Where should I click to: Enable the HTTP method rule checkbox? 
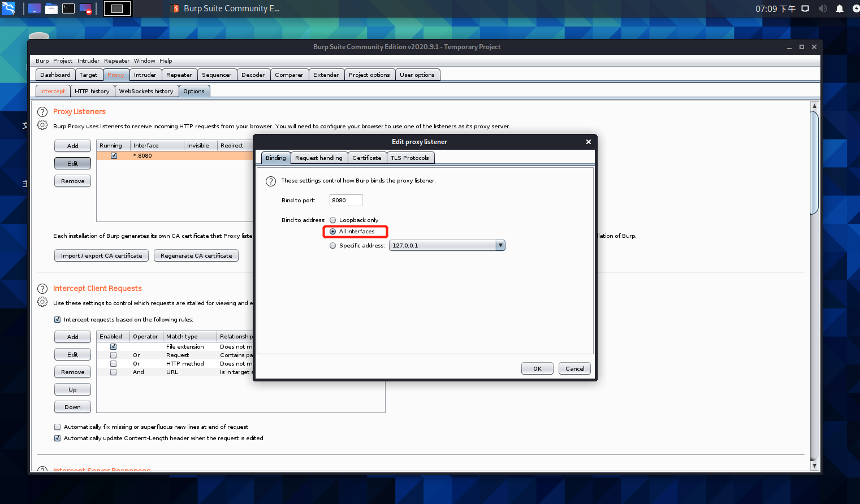(114, 364)
